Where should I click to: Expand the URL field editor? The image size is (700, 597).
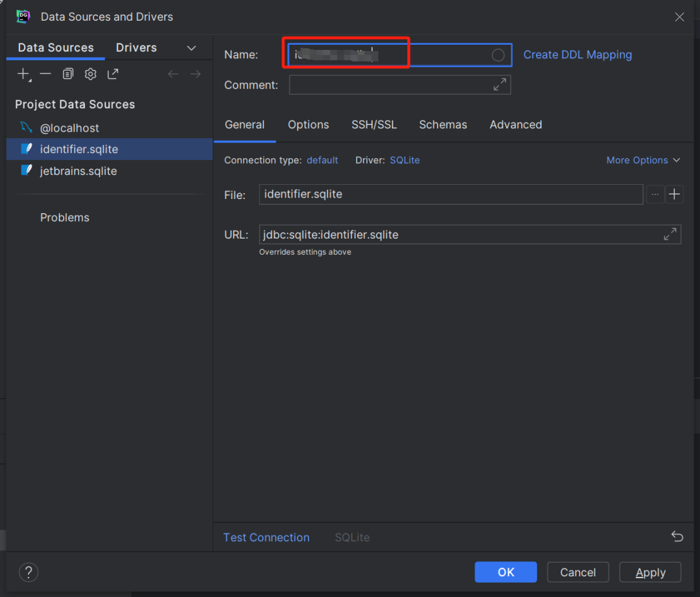(670, 234)
